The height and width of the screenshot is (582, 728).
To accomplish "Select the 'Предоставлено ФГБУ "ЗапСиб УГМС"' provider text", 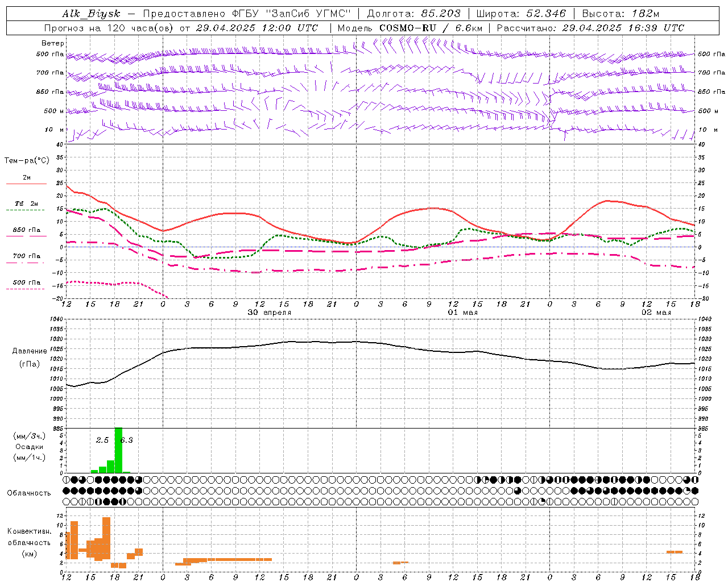I will pos(247,14).
